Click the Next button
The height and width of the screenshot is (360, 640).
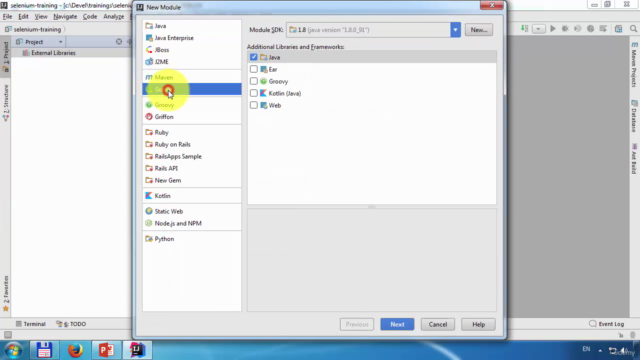coord(397,324)
